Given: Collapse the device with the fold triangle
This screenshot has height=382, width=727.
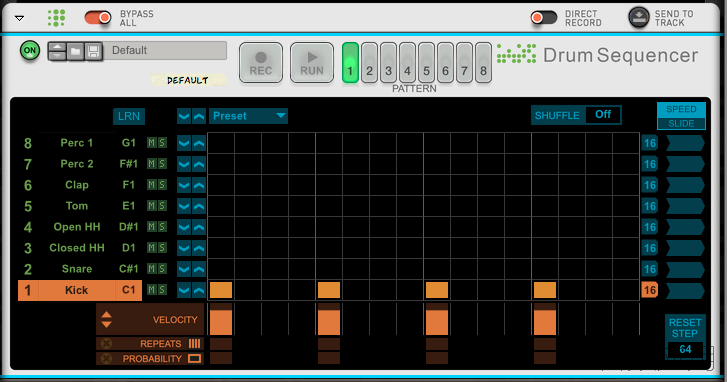Looking at the screenshot, I should (19, 18).
